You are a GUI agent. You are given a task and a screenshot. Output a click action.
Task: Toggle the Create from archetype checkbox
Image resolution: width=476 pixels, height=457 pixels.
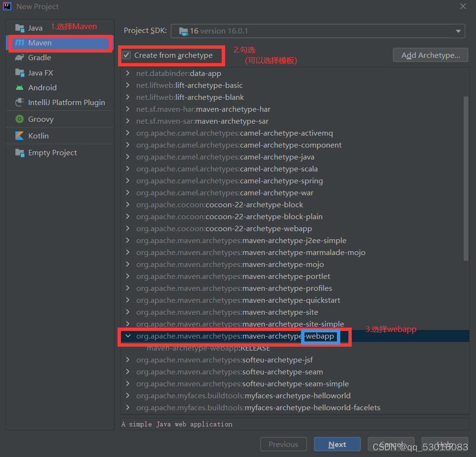[x=127, y=55]
